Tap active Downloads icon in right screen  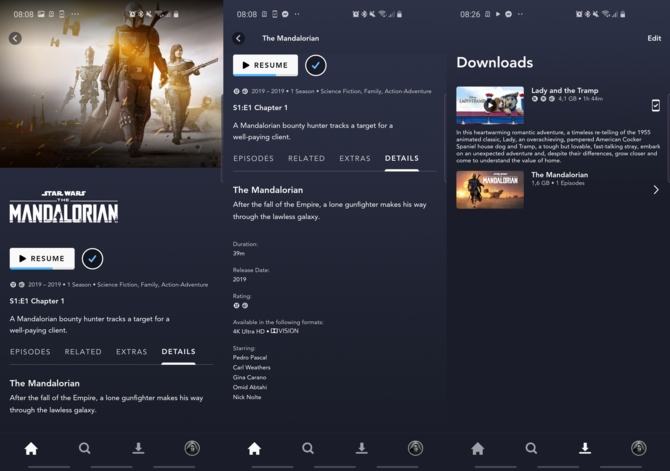pos(585,448)
